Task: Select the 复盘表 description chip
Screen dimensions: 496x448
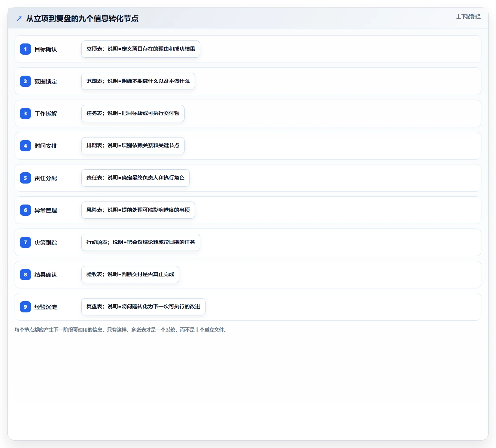Action: click(143, 307)
